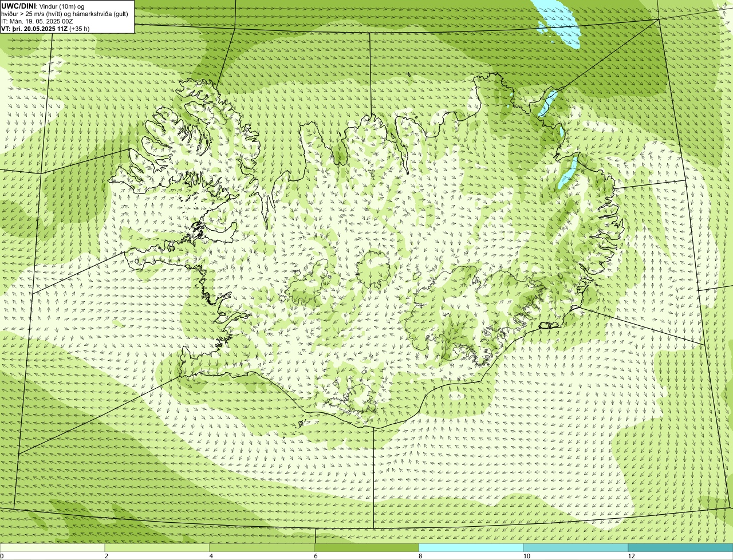This screenshot has height=560, width=733.
Task: Click the 'UWC/DINI: Vindur (10m) og' title line
Action: coord(43,6)
